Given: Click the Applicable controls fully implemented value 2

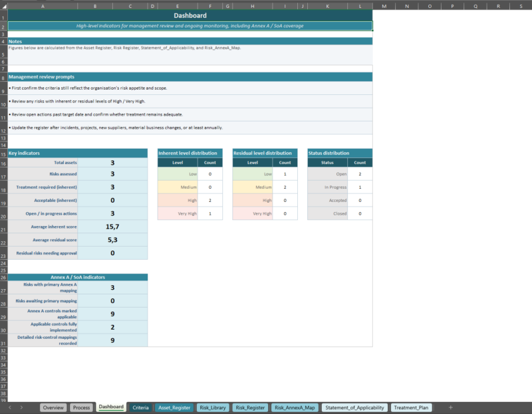Looking at the screenshot, I should (112, 328).
